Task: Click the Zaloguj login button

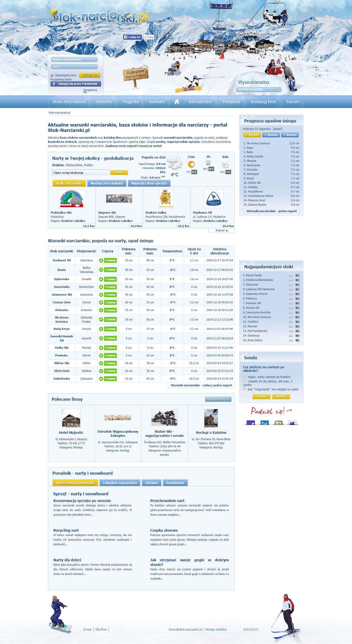Action: [89, 75]
